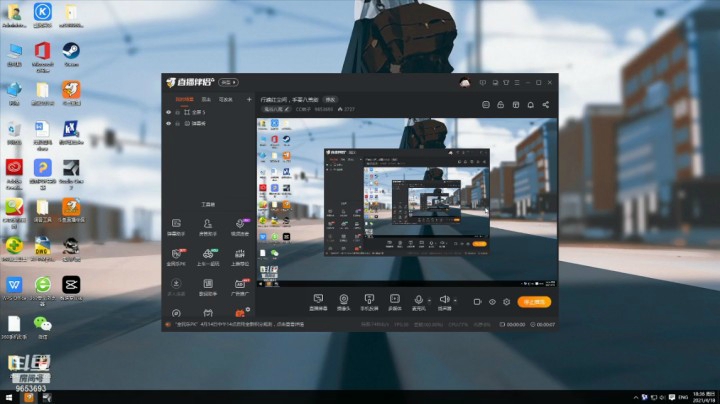Click the orange stop streaming button
This screenshot has height=404, width=720.
[x=534, y=302]
